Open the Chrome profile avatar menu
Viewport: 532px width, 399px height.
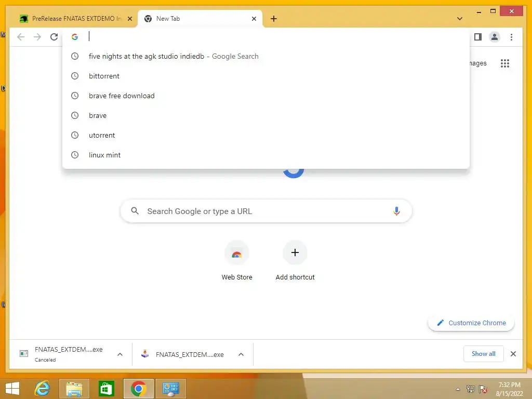[495, 37]
